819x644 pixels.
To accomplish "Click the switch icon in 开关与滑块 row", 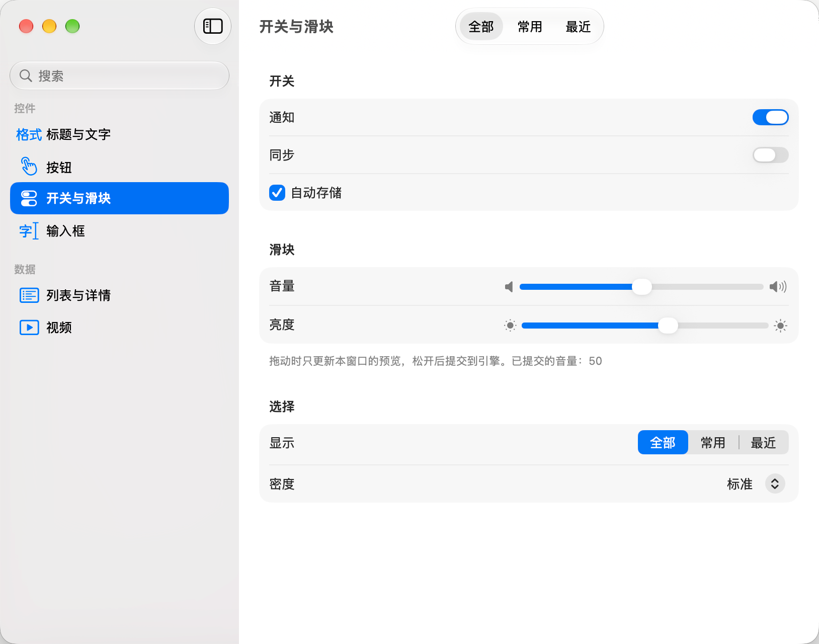I will click(x=29, y=198).
